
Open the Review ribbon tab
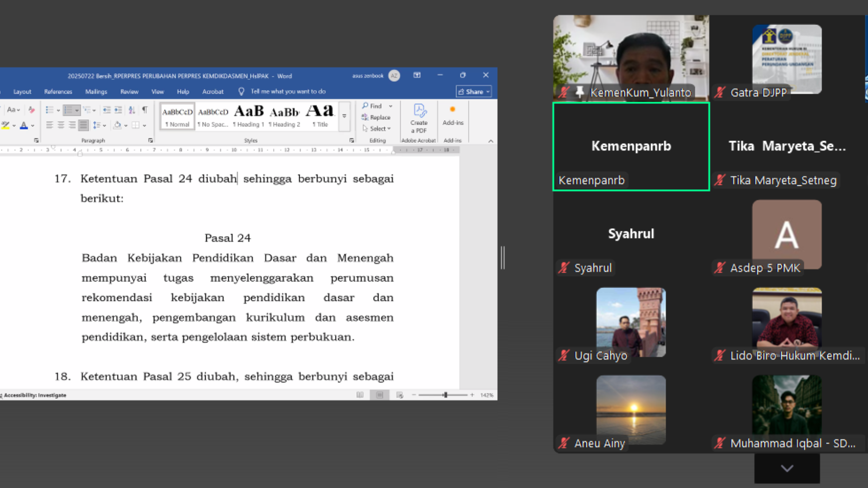(129, 92)
